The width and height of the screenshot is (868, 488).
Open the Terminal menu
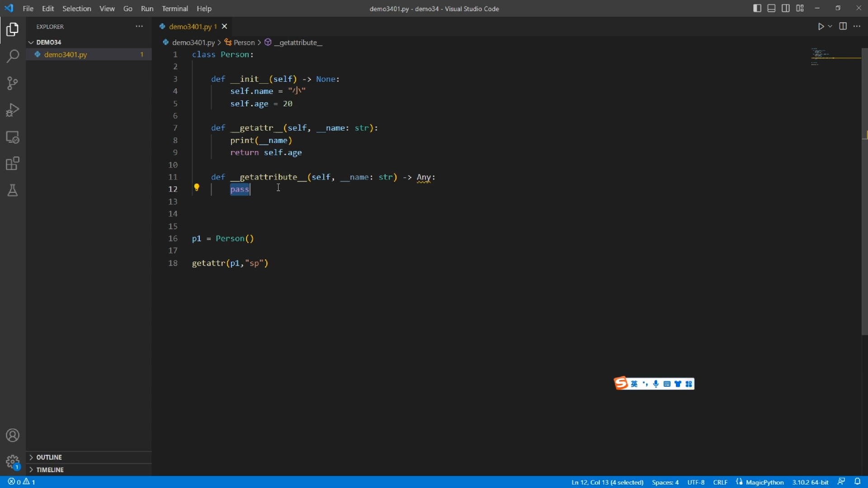coord(175,9)
